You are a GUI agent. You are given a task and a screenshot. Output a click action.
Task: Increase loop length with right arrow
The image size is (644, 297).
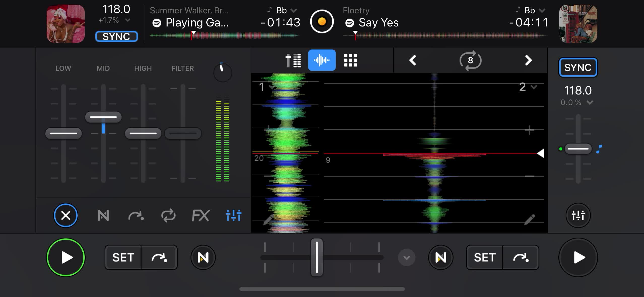point(528,60)
